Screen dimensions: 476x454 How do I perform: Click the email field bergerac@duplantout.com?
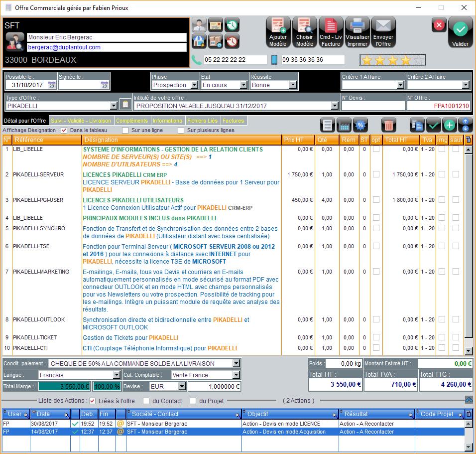[x=107, y=47]
